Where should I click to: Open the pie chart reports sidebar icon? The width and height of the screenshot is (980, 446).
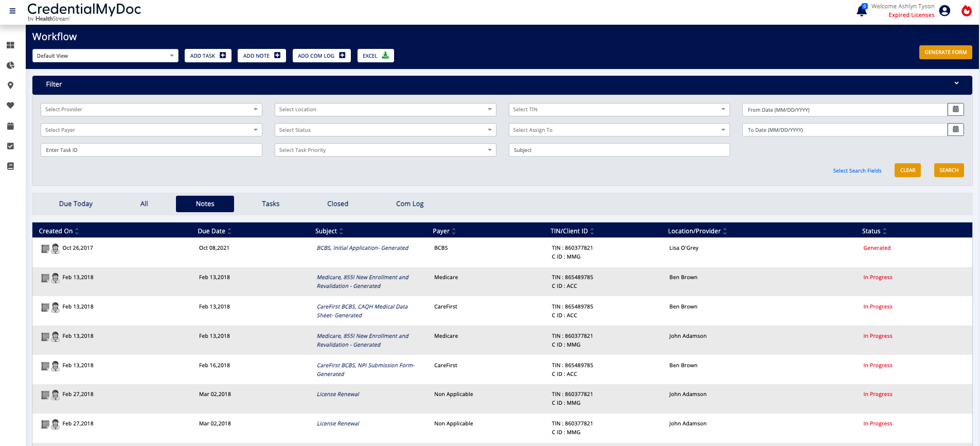pos(10,65)
